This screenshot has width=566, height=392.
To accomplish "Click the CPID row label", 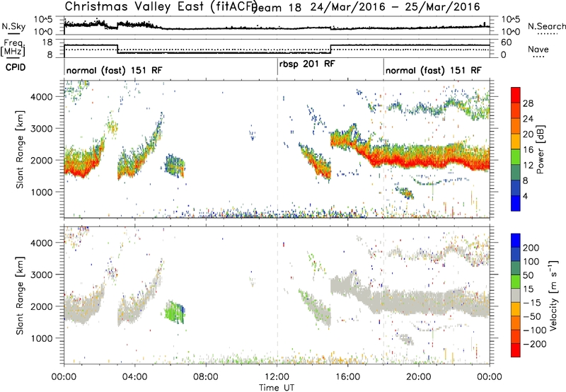I will coord(16,67).
